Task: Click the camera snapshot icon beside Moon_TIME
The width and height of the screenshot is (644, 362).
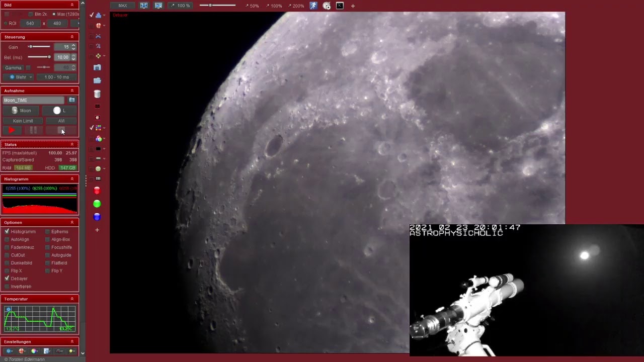Action: coord(72,100)
